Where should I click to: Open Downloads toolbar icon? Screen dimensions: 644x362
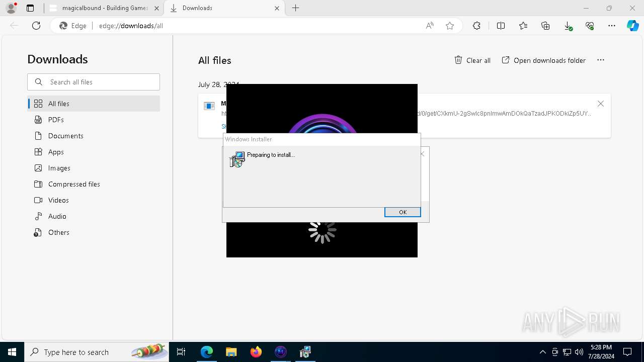click(x=568, y=26)
